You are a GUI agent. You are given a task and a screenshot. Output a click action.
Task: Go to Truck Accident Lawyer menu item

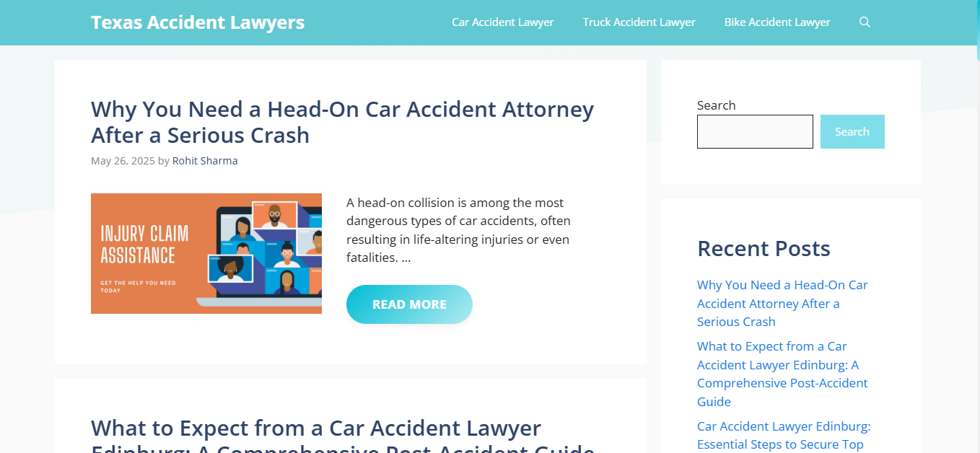coord(639,22)
